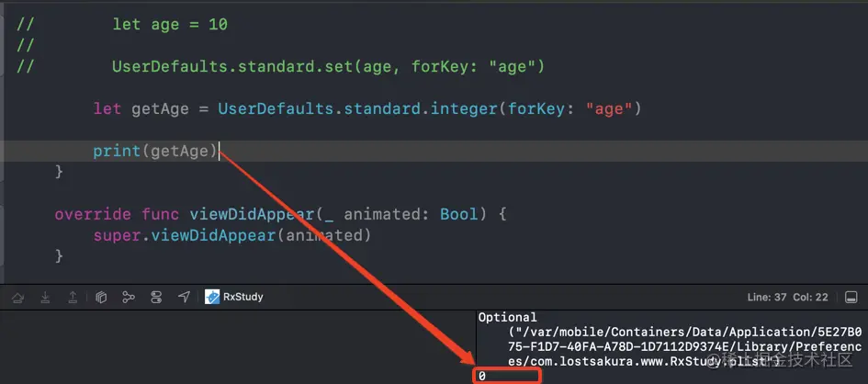Open the Debug Memory Graph
This screenshot has width=868, height=384.
(x=129, y=298)
